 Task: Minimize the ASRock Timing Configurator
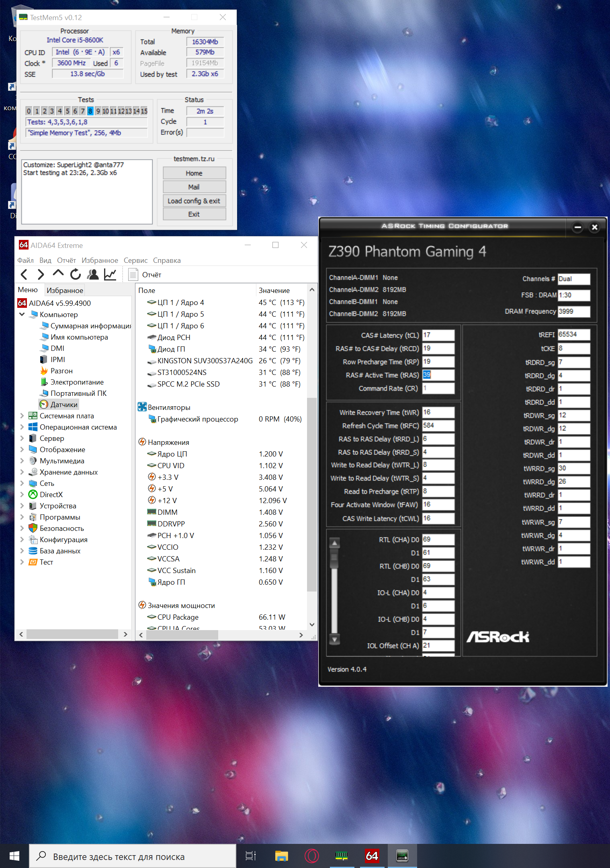point(578,227)
